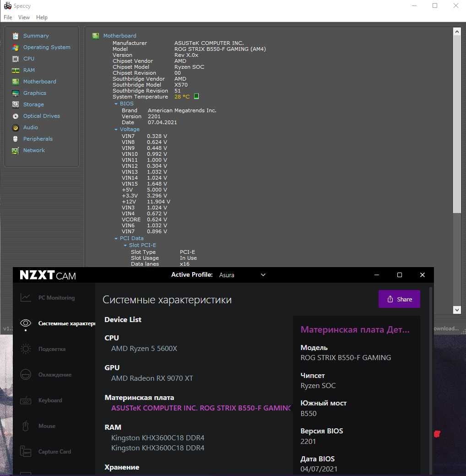Screen dimensions: 466x476
Task: Click the Южный мост B550 value
Action: coord(309,413)
